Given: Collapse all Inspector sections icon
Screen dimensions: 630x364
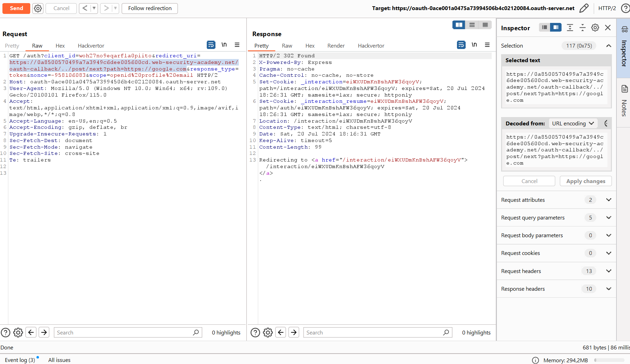Looking at the screenshot, I should [x=582, y=28].
